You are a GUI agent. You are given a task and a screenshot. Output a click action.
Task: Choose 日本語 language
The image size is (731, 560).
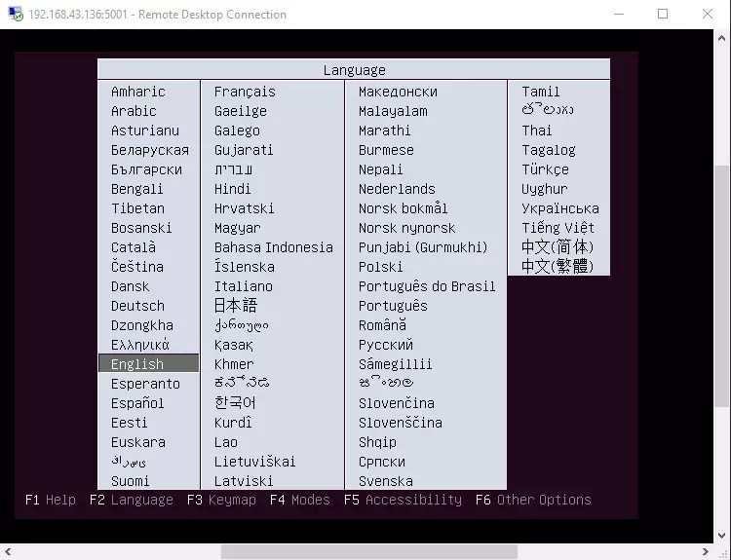click(236, 306)
